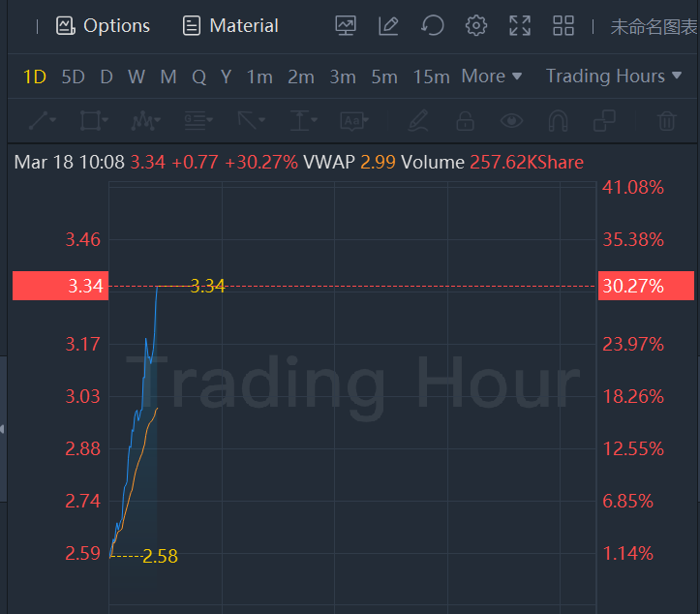Expand the More timeframes dropdown
Viewport: 700px width, 614px height.
(491, 76)
